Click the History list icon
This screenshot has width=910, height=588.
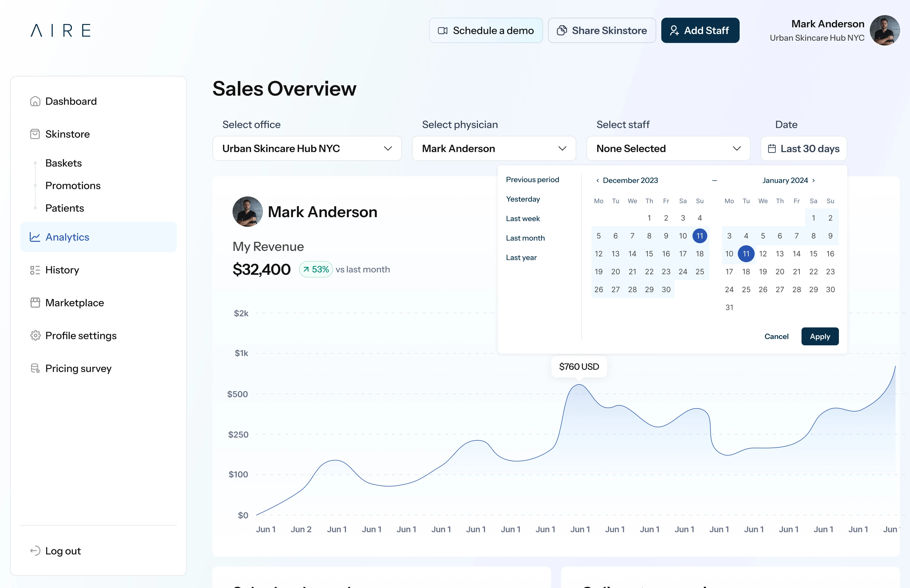pyautogui.click(x=35, y=270)
